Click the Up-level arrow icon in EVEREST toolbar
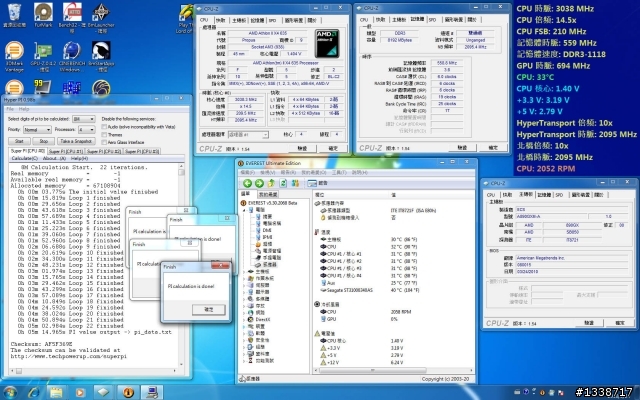The height and width of the screenshot is (400, 640). 271,183
